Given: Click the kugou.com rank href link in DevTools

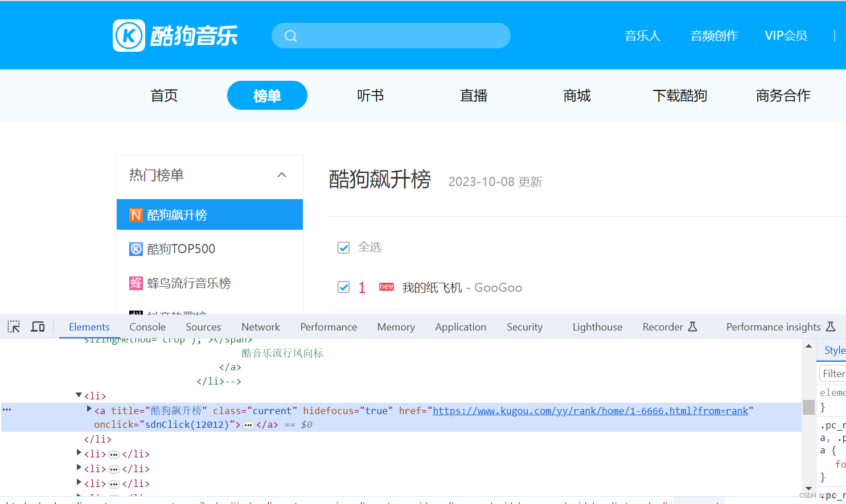Looking at the screenshot, I should click(x=590, y=411).
